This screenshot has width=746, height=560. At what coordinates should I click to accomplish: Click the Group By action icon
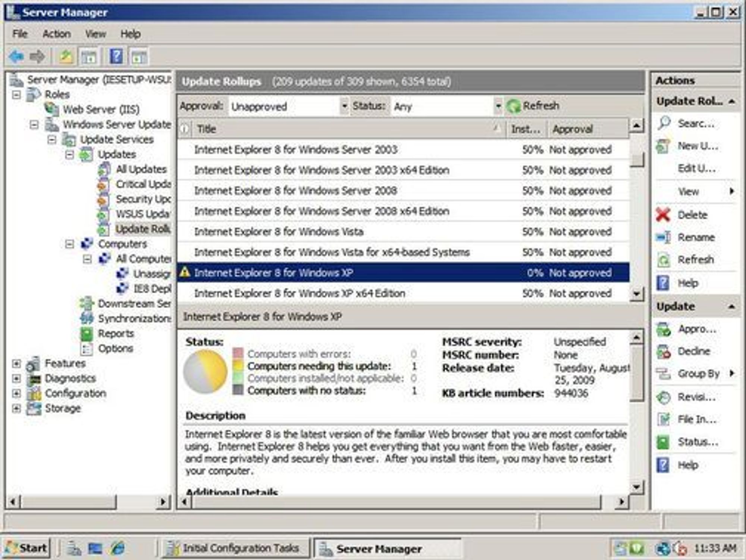664,373
